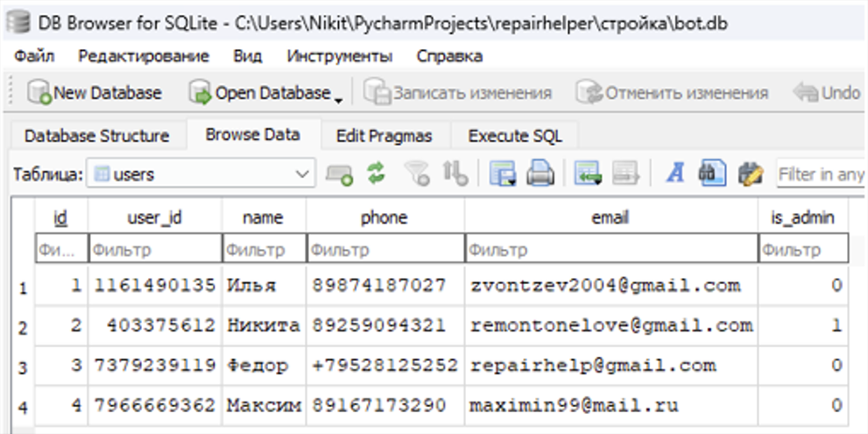The image size is (868, 434).
Task: Click the New Database button
Action: pos(95,93)
